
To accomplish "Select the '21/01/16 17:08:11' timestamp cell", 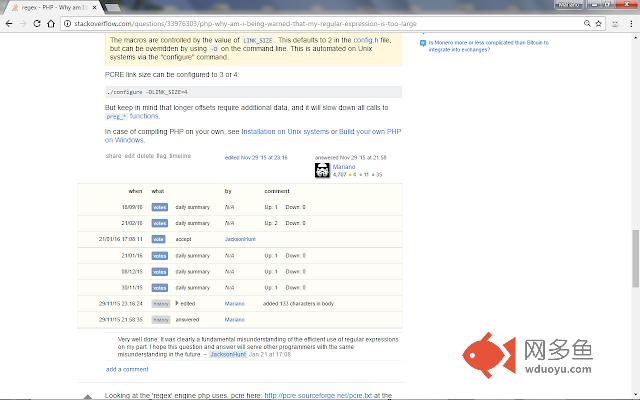I will pyautogui.click(x=120, y=239).
